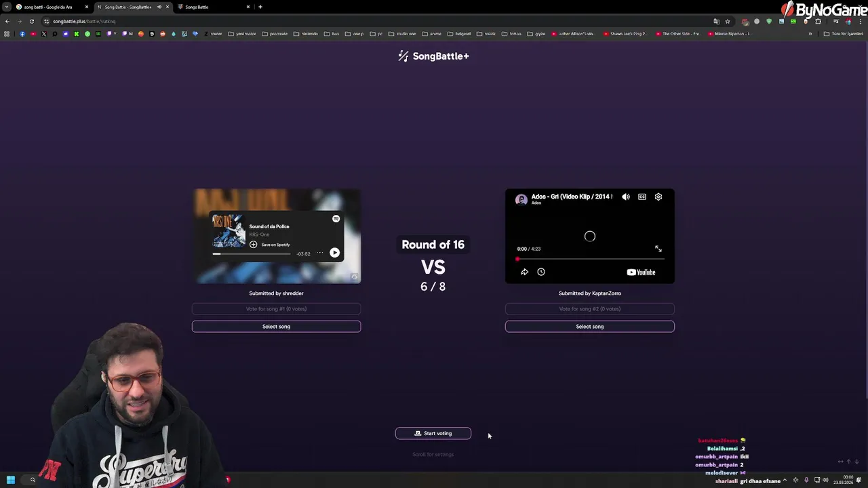The height and width of the screenshot is (488, 868).
Task: Open notification center icon
Action: point(859,480)
